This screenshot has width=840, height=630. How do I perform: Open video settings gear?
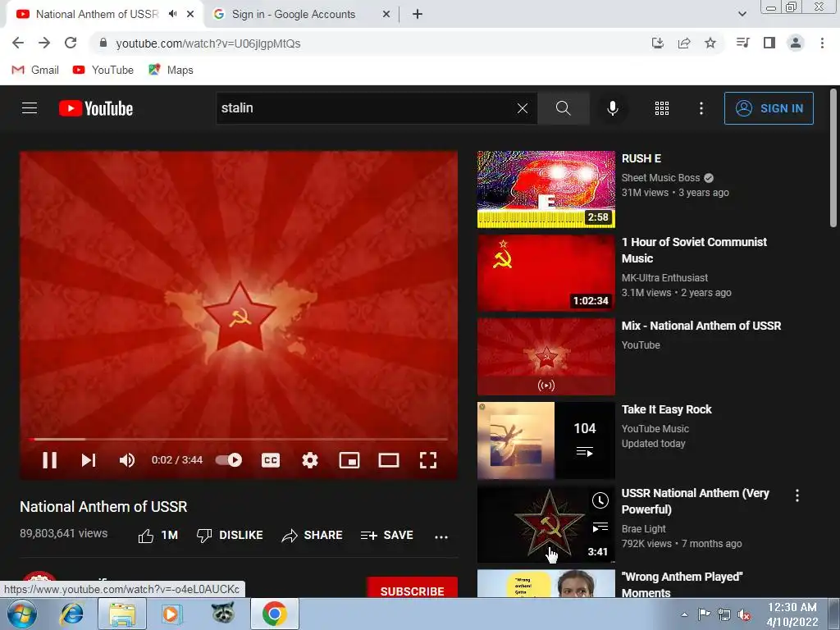pyautogui.click(x=309, y=460)
